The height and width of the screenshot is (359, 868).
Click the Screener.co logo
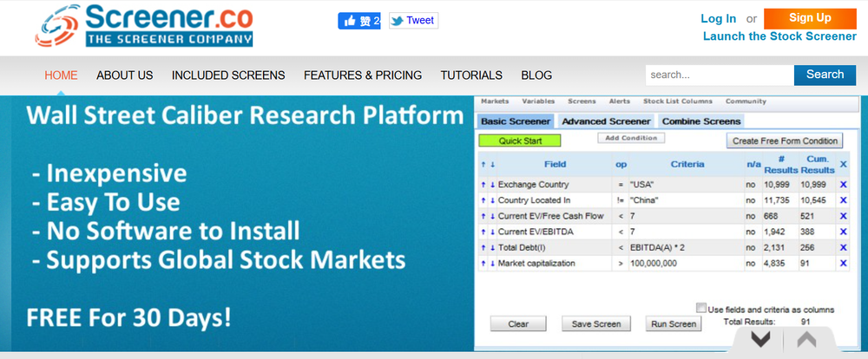144,25
